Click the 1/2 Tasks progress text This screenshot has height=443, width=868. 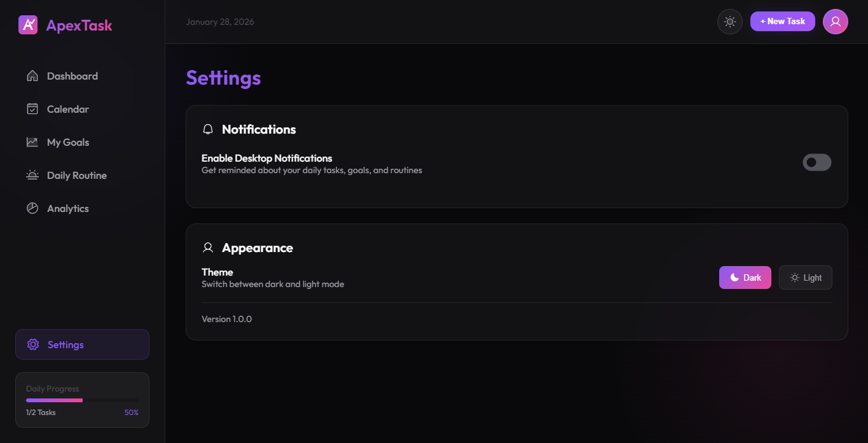(41, 412)
